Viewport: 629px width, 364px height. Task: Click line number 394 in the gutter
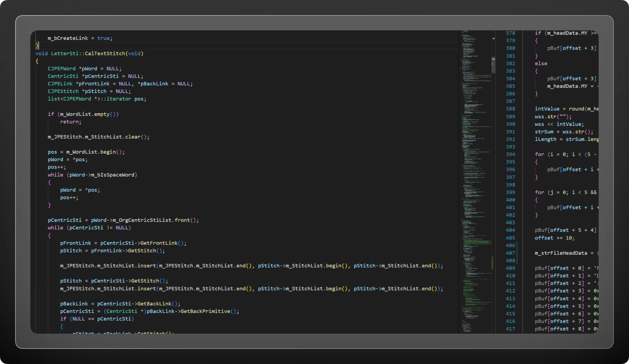tap(510, 154)
